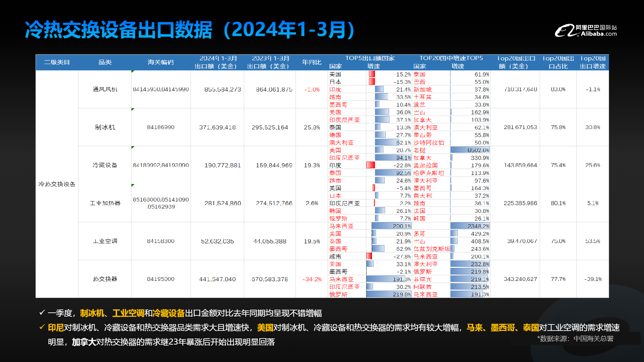644x362 pixels.
Task: Select the 制冰机 row label
Action: [105, 127]
